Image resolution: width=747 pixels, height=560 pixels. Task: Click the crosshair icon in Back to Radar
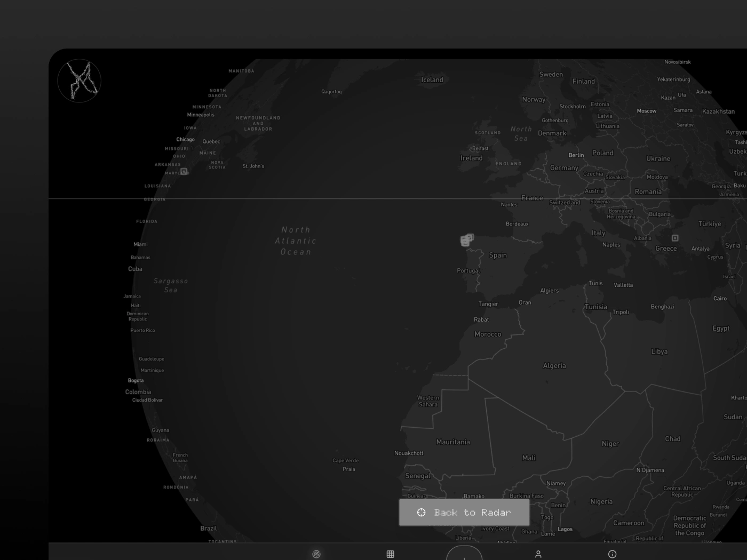point(421,513)
